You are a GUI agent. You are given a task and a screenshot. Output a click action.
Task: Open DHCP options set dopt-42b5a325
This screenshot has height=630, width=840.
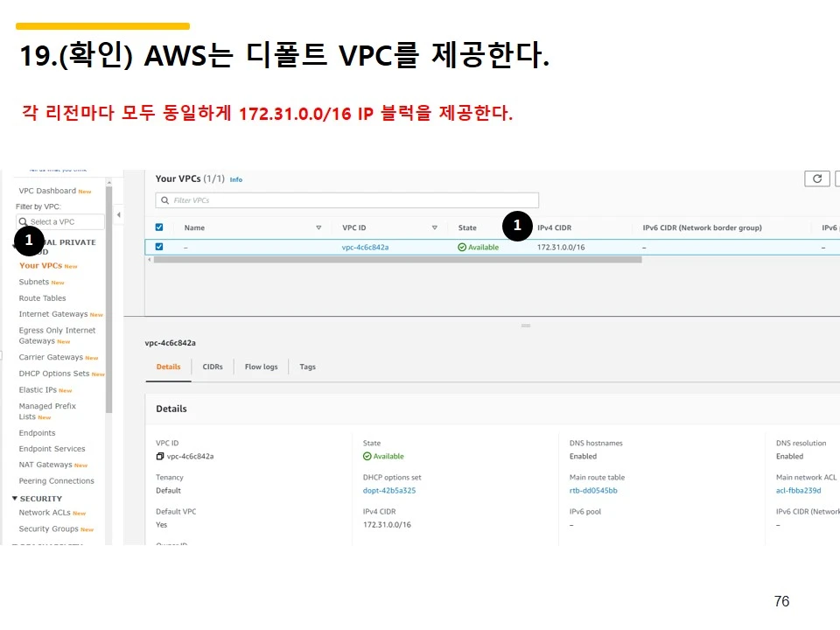coord(389,490)
